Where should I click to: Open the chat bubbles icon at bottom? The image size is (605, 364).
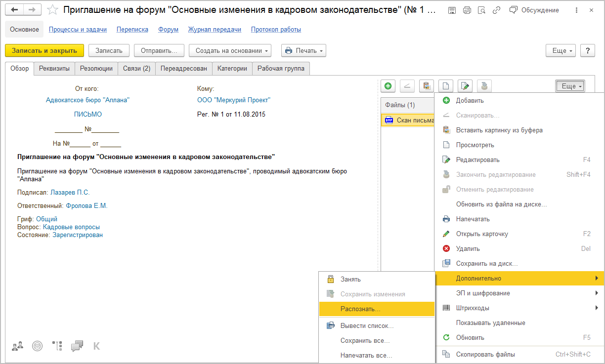[x=77, y=346]
